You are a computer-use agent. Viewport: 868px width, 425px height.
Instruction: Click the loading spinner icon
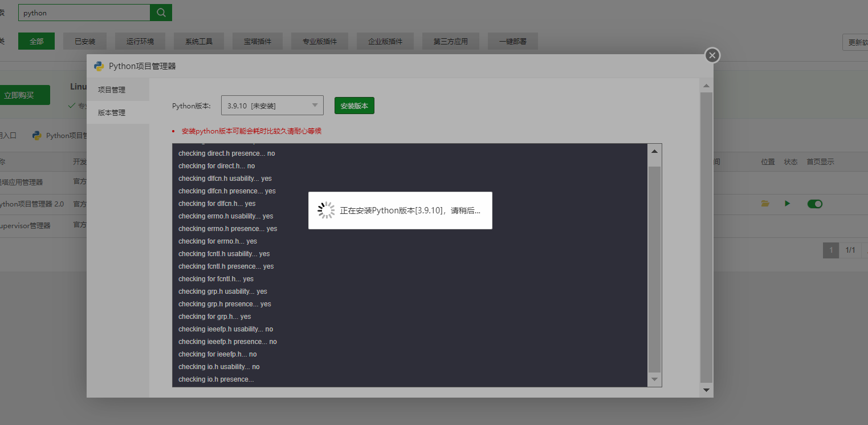(326, 211)
